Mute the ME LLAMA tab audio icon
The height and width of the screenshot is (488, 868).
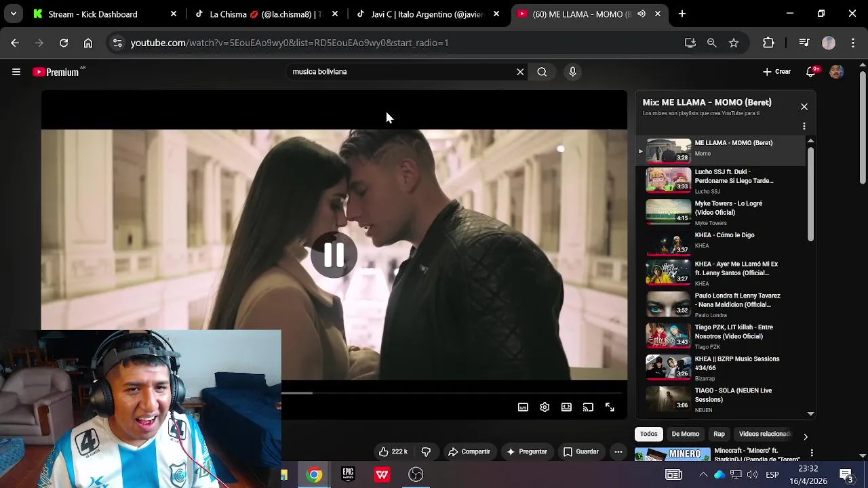click(642, 14)
